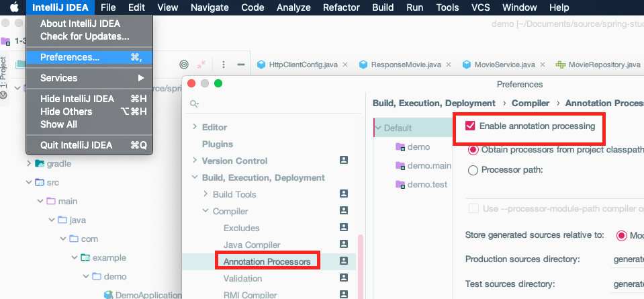Close the HttpClientConfig.java tab
Screen dimensions: 644x299
tap(345, 65)
